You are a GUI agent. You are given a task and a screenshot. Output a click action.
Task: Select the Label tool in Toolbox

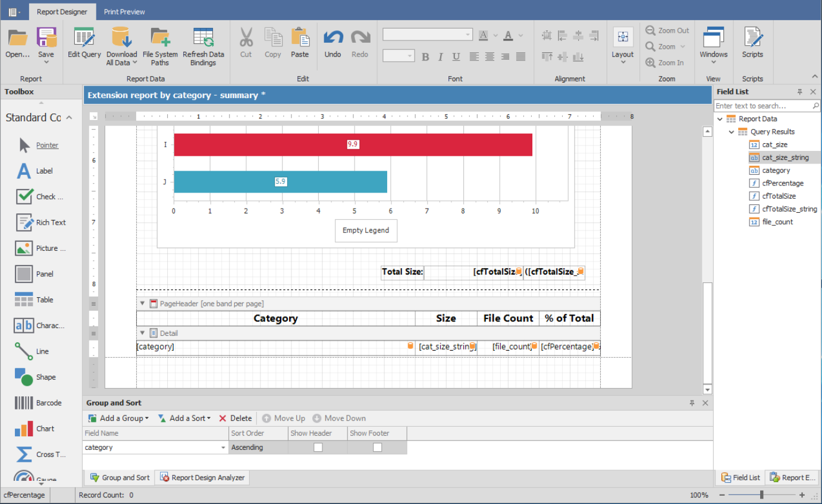coord(24,171)
